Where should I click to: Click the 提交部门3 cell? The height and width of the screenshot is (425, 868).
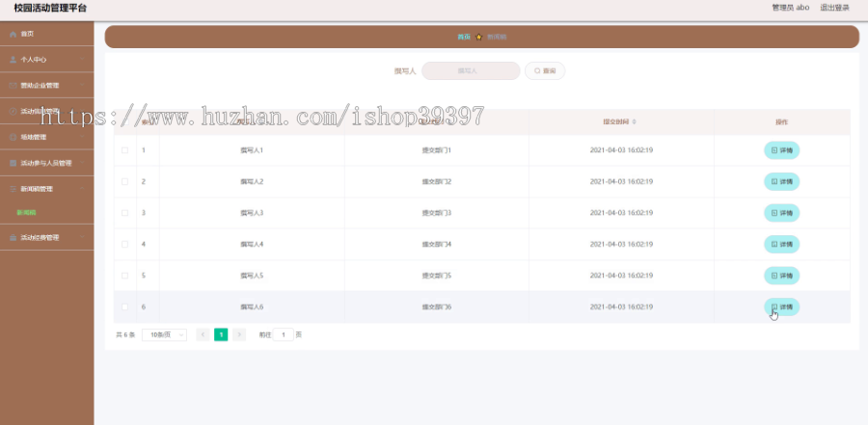coord(437,213)
